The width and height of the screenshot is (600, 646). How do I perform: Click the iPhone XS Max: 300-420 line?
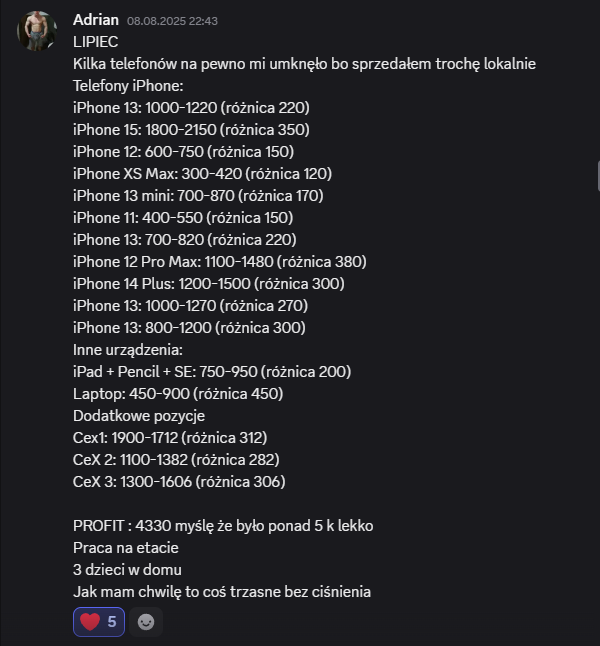(202, 174)
